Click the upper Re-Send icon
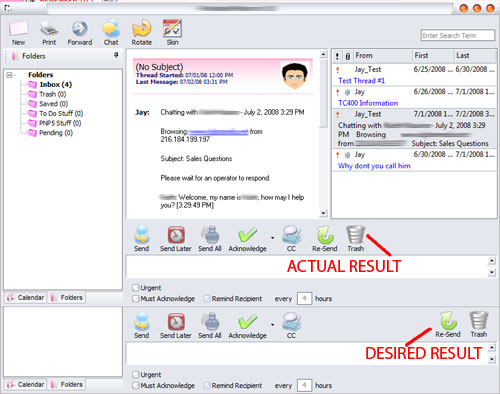The width and height of the screenshot is (500, 394). [x=325, y=235]
